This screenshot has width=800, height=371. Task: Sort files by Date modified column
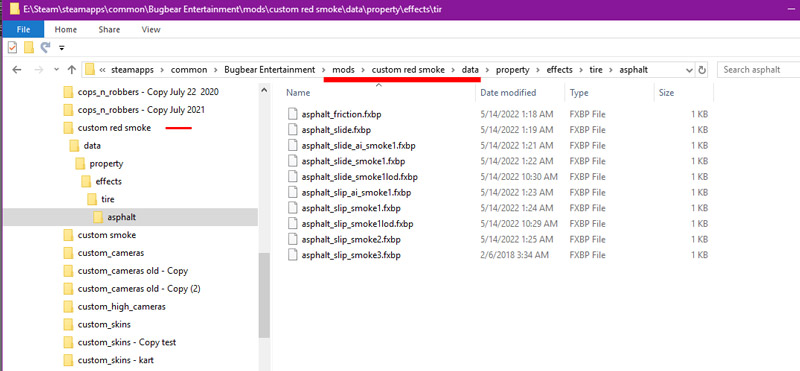(508, 93)
